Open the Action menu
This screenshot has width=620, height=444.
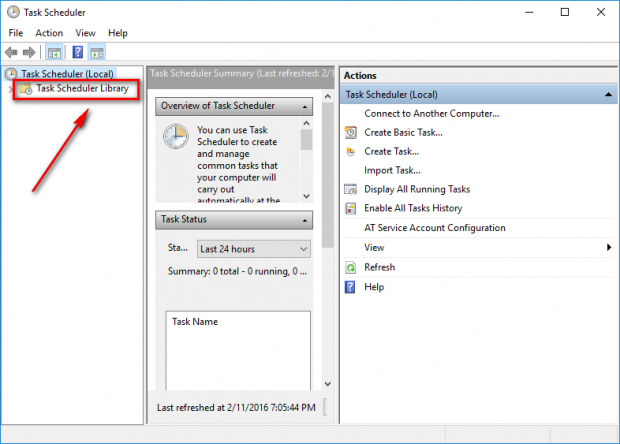pos(49,33)
